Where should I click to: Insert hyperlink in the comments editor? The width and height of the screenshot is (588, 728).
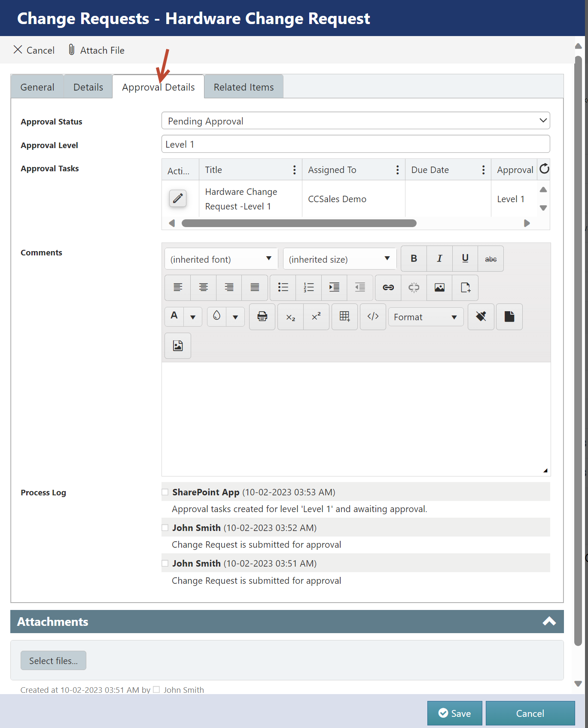click(x=388, y=288)
